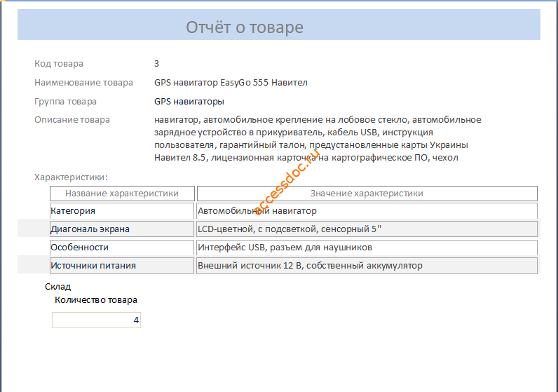This screenshot has width=558, height=392.
Task: Click the "LCD-цветной, с подсветкой, сенсорный 5"" cell
Action: click(367, 229)
